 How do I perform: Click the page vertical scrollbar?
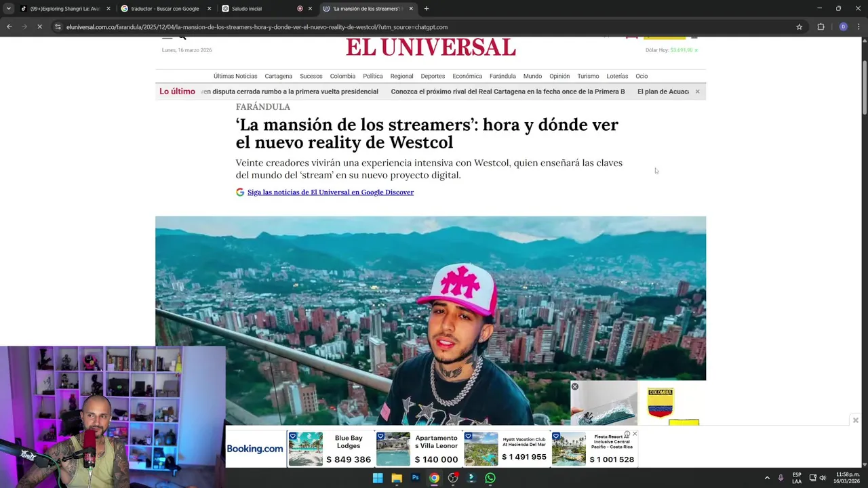click(x=865, y=88)
